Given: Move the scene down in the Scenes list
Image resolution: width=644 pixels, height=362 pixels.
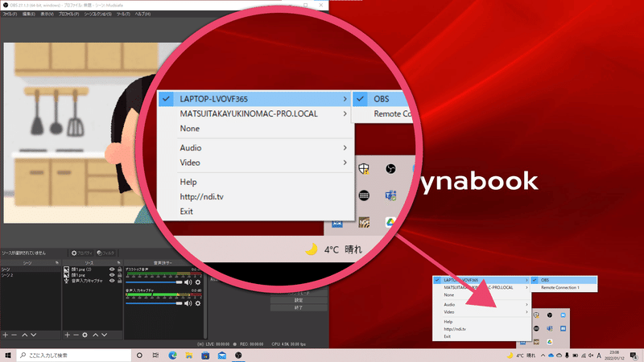Looking at the screenshot, I should [x=34, y=335].
